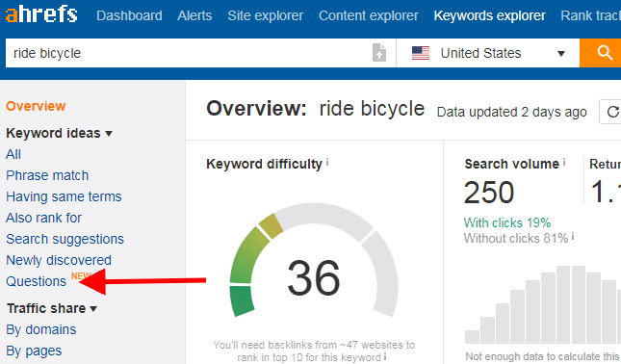The width and height of the screenshot is (621, 364).
Task: Open Having same terms report
Action: (x=64, y=196)
